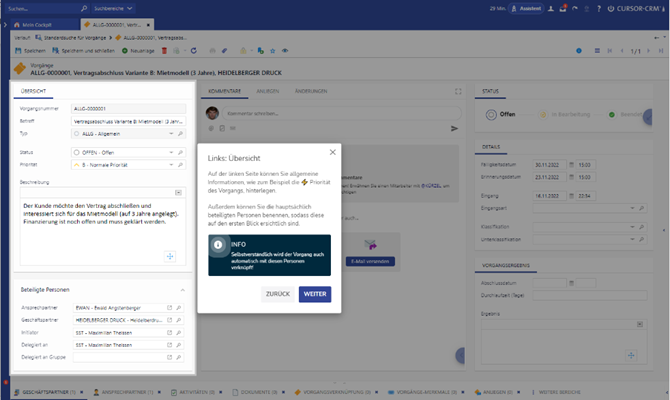Click the Speichern save icon in toolbar
Screen dimensions: 670x400
(18, 49)
